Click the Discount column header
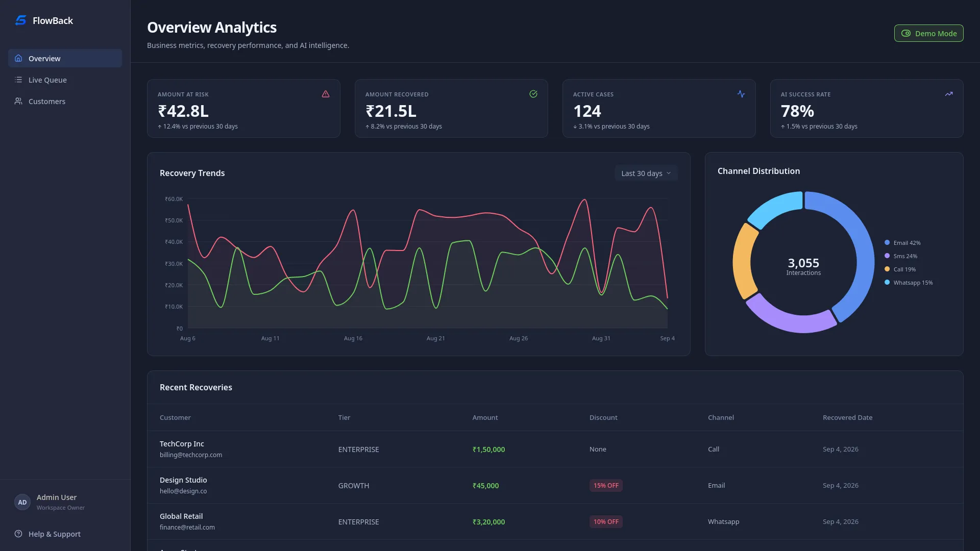The height and width of the screenshot is (551, 980). tap(603, 417)
